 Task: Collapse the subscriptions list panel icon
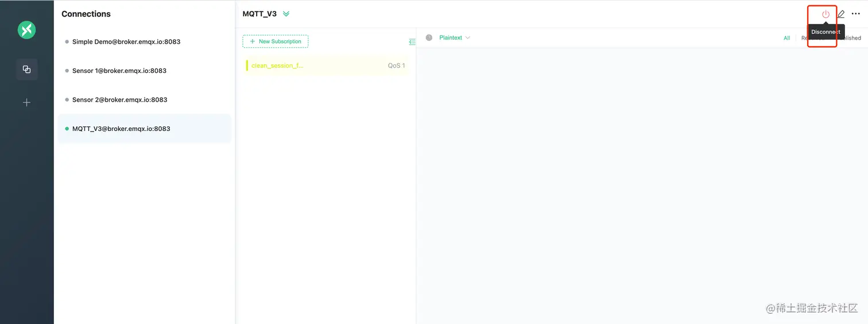coord(412,42)
